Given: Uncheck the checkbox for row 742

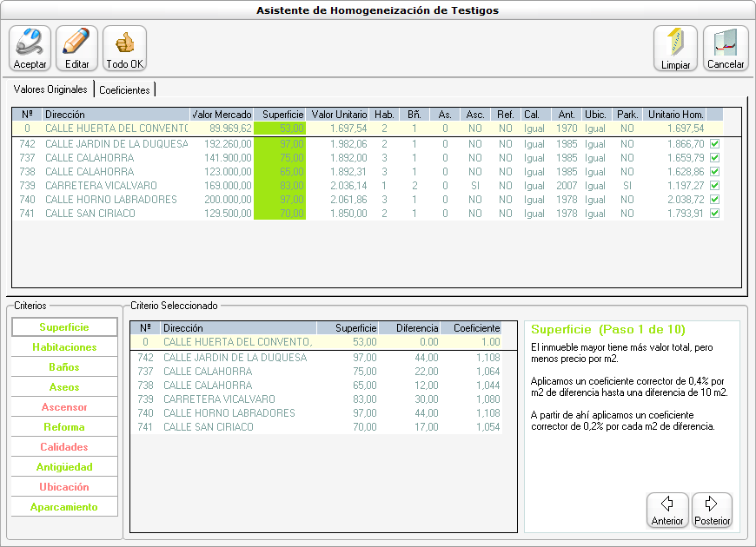Looking at the screenshot, I should click(x=715, y=144).
